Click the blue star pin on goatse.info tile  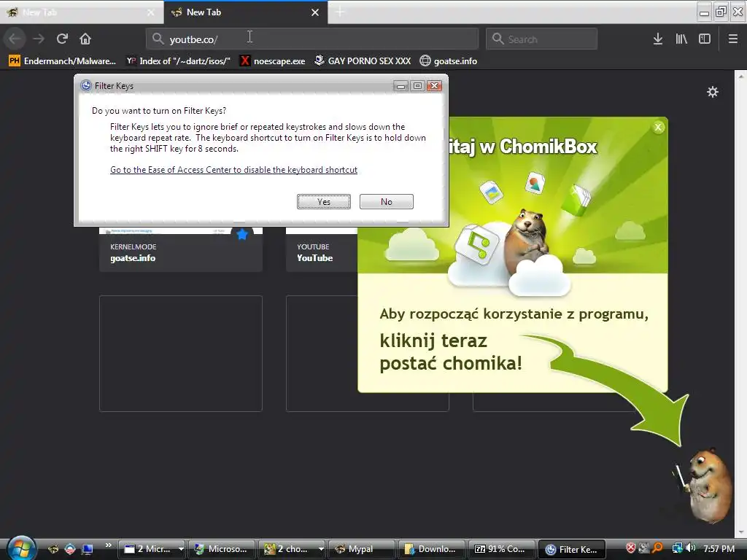242,234
